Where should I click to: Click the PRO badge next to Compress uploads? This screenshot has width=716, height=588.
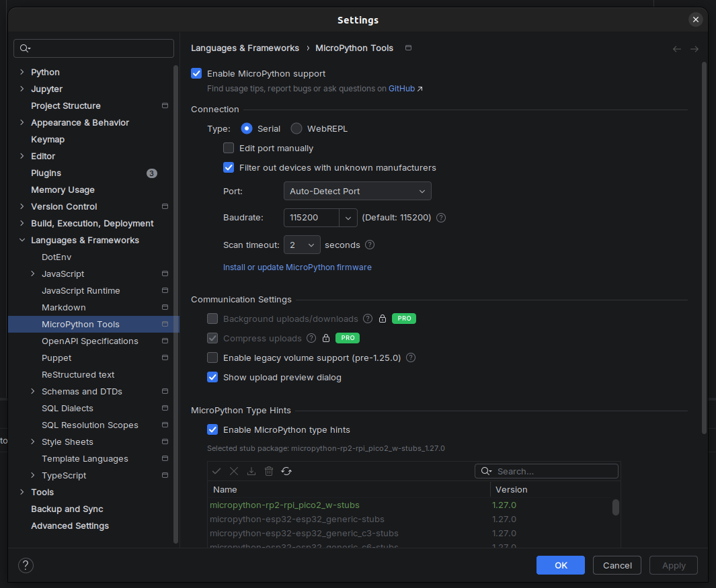click(348, 338)
